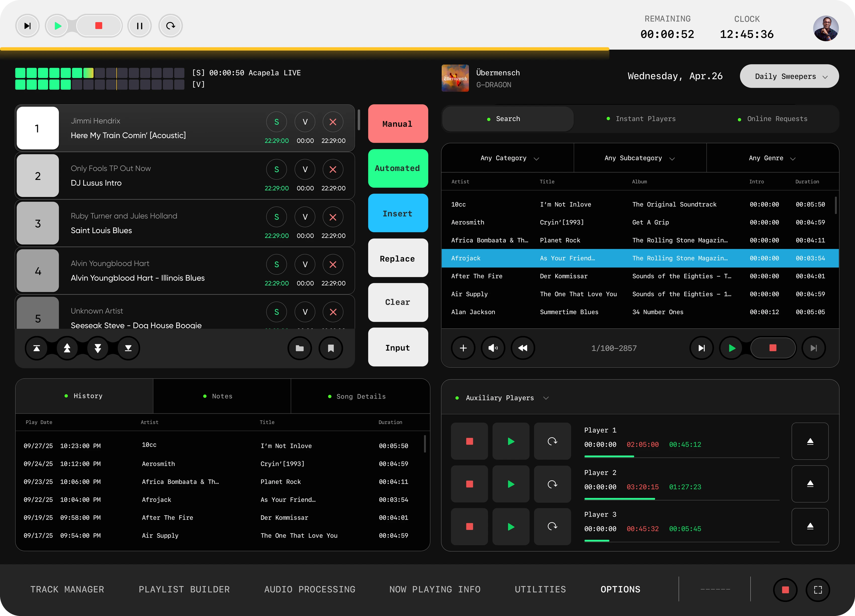This screenshot has width=855, height=616.
Task: Click the Clear button
Action: 398,302
